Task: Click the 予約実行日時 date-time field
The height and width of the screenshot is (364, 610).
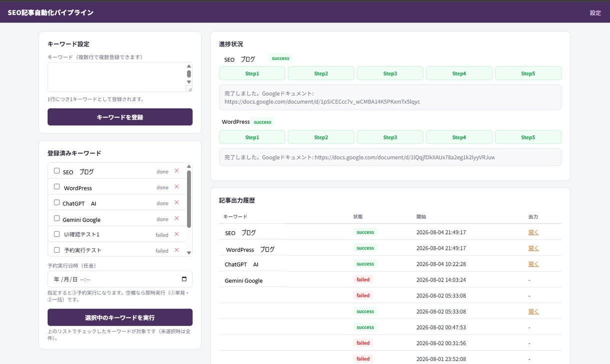Action: point(120,279)
